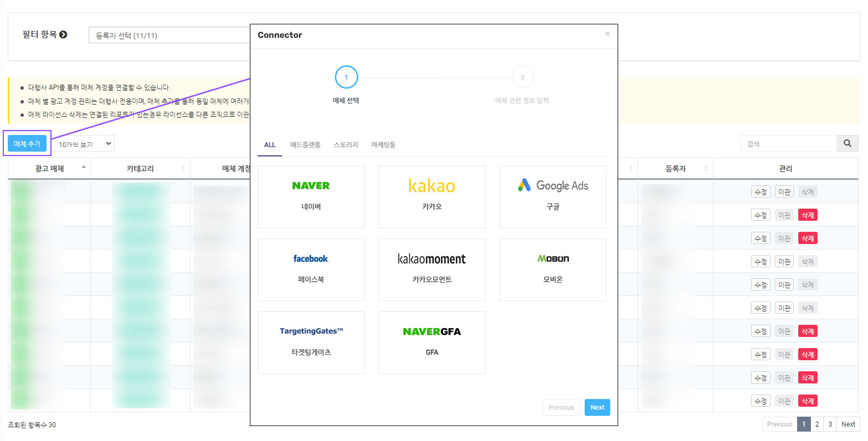The width and height of the screenshot is (868, 441).
Task: Go to page 2 of the table
Action: coord(817,424)
